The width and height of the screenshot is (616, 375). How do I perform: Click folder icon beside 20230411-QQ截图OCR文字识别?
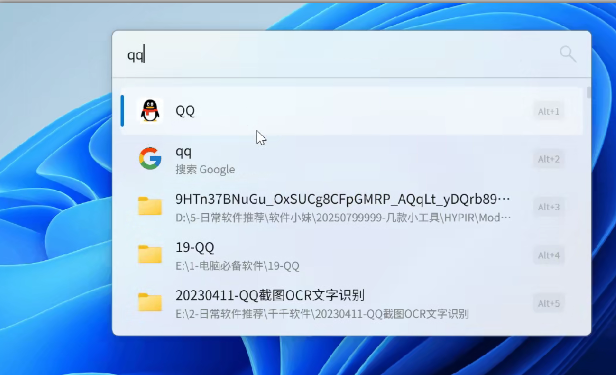pyautogui.click(x=150, y=302)
